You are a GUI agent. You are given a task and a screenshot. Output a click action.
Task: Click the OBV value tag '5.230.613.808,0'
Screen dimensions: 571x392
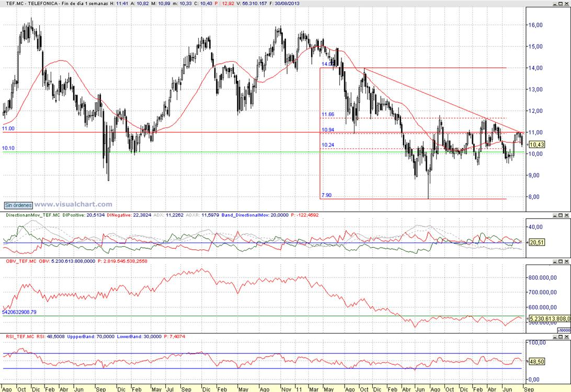coord(550,318)
